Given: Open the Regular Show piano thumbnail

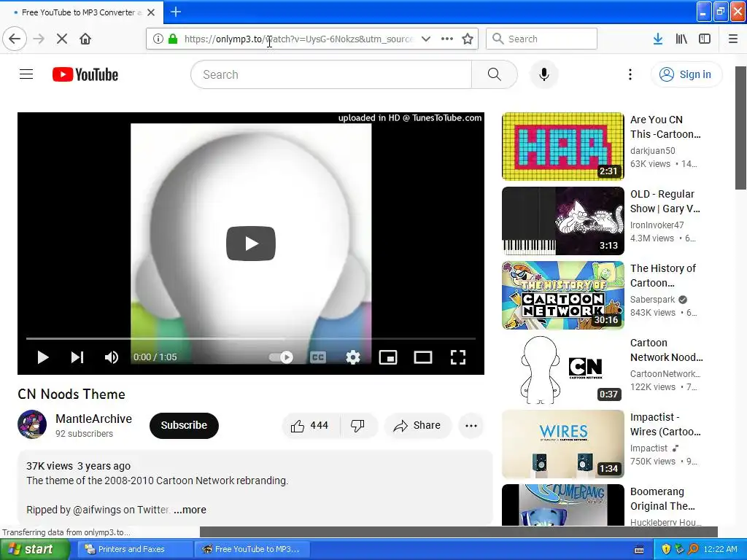Looking at the screenshot, I should pyautogui.click(x=562, y=221).
